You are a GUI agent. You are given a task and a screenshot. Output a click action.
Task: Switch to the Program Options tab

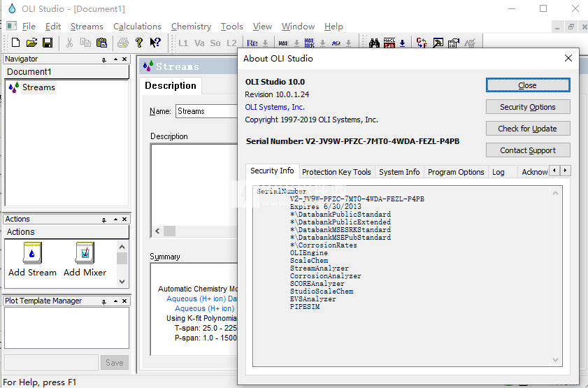(456, 172)
